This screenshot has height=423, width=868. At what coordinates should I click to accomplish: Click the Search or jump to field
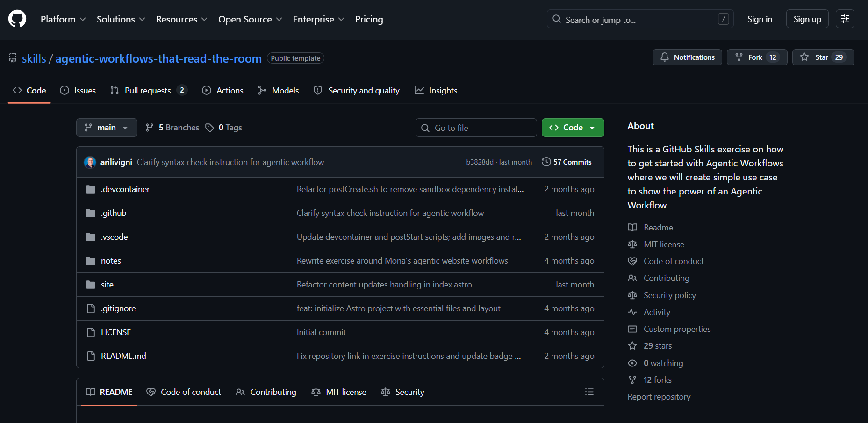640,19
